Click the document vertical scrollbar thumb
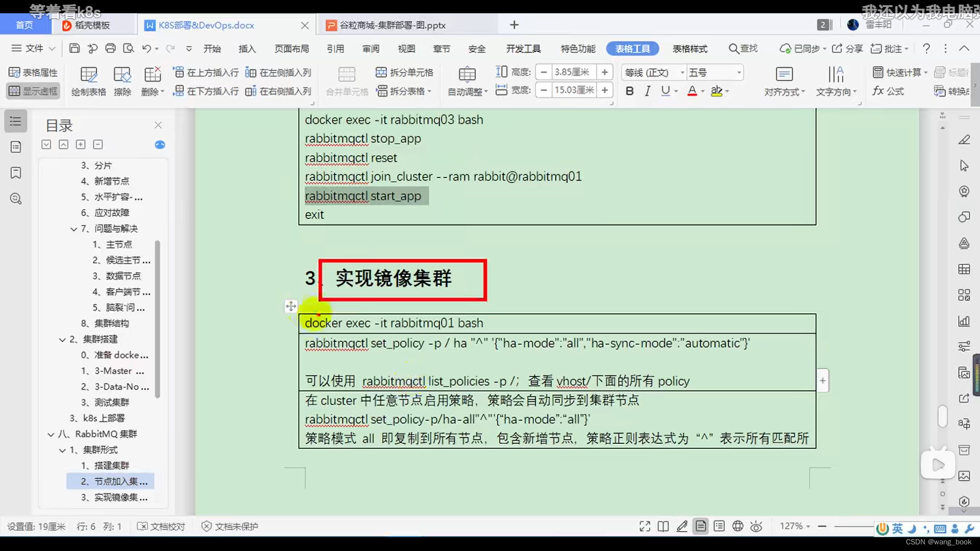 pos(942,416)
